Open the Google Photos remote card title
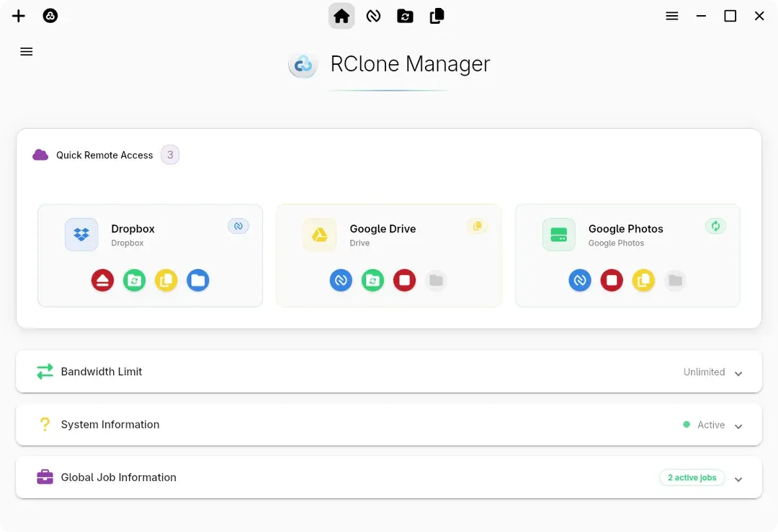Screen dimensions: 778x532 coord(626,229)
